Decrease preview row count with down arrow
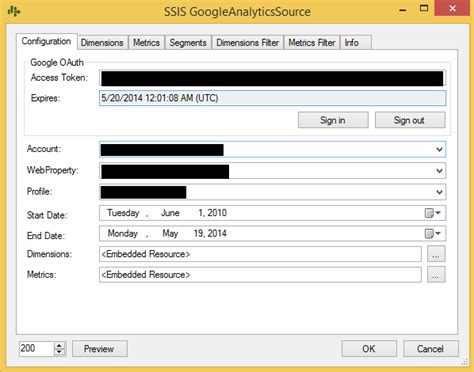 (59, 352)
